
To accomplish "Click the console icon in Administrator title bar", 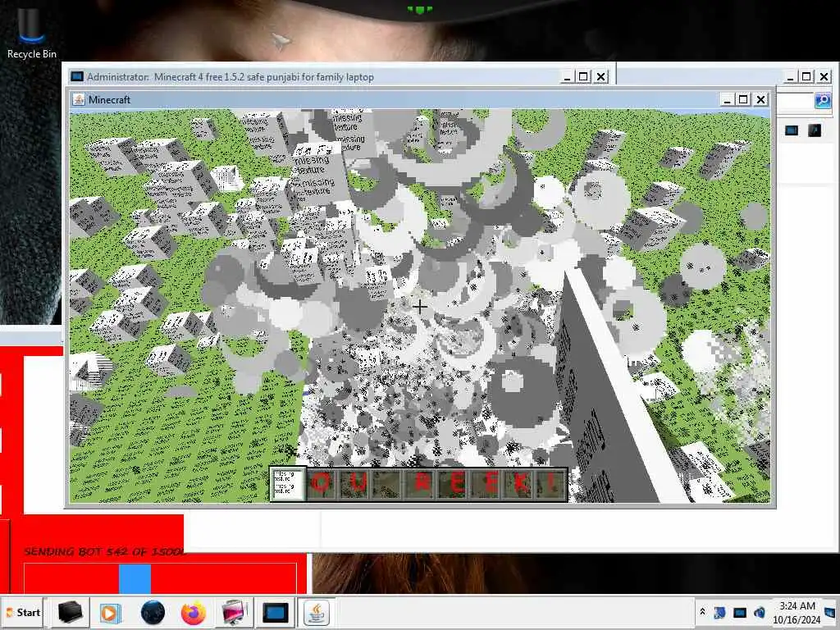I will coord(77,76).
